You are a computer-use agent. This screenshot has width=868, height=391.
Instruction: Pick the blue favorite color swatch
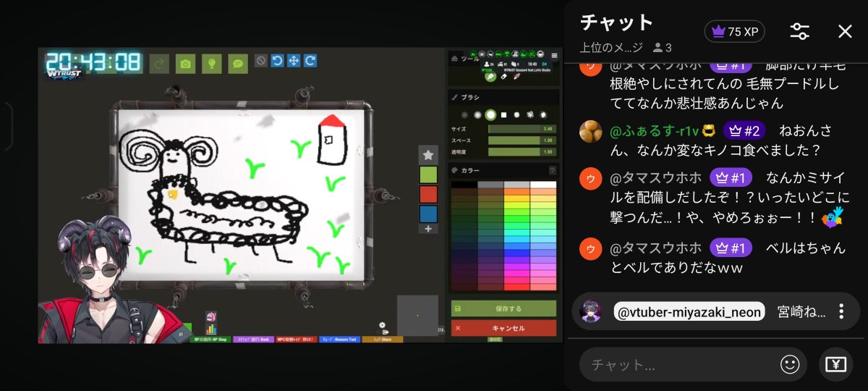pyautogui.click(x=428, y=214)
